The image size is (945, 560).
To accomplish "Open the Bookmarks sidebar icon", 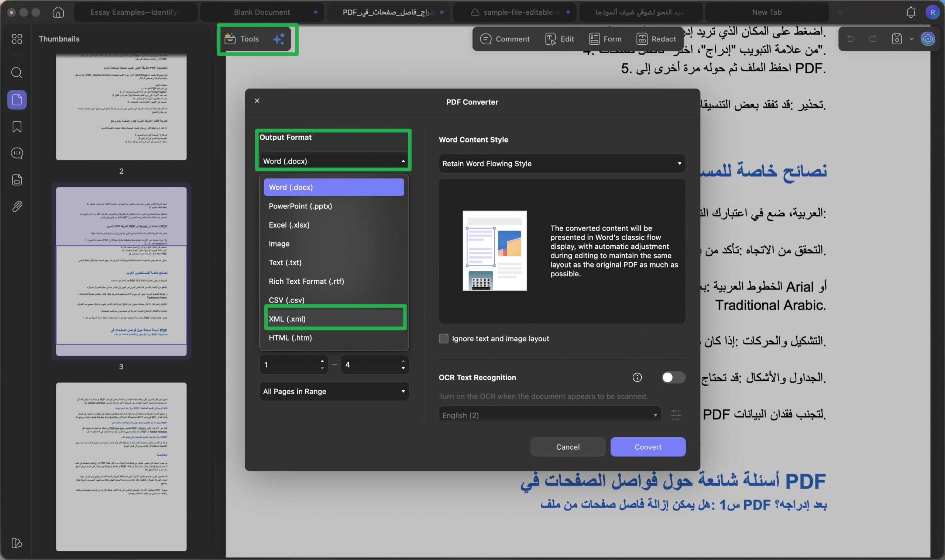I will (17, 127).
